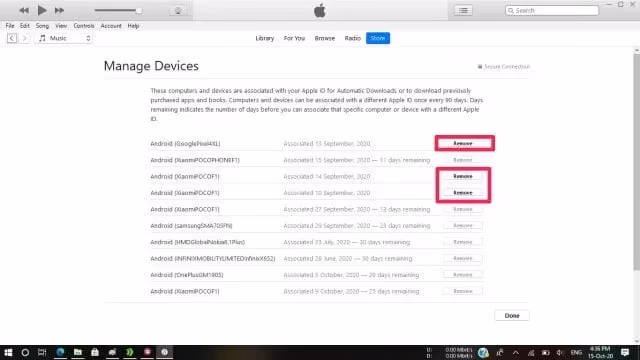Go forward with the forward arrow
Screen dimensions: 640x360
pos(24,38)
